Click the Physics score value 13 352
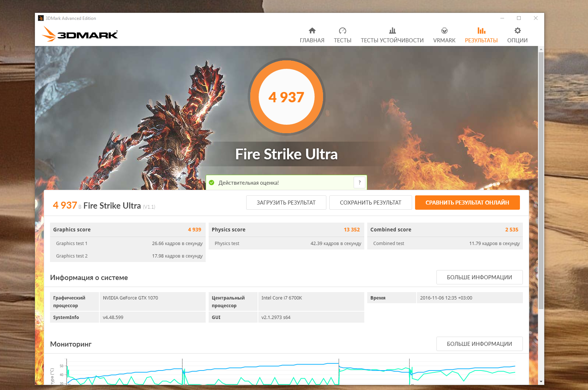This screenshot has width=588, height=390. [x=352, y=230]
